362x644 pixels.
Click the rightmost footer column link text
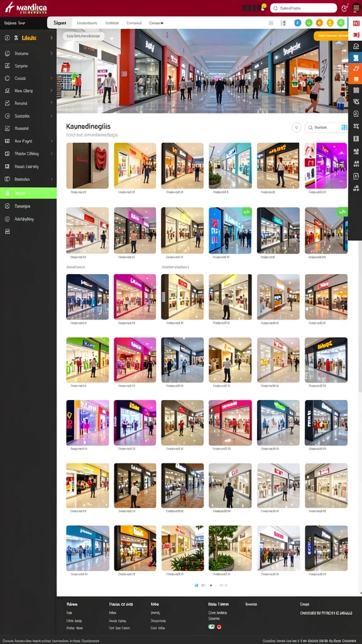(x=326, y=613)
